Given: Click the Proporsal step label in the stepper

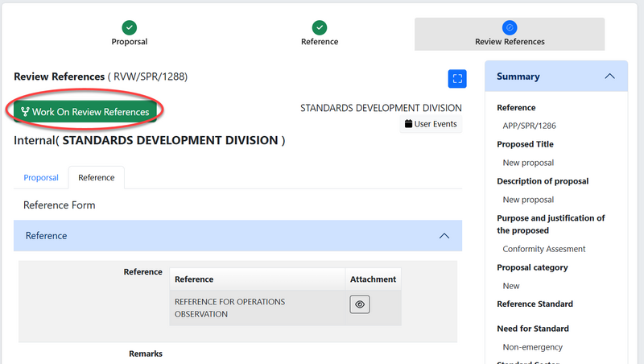Looking at the screenshot, I should [x=129, y=42].
